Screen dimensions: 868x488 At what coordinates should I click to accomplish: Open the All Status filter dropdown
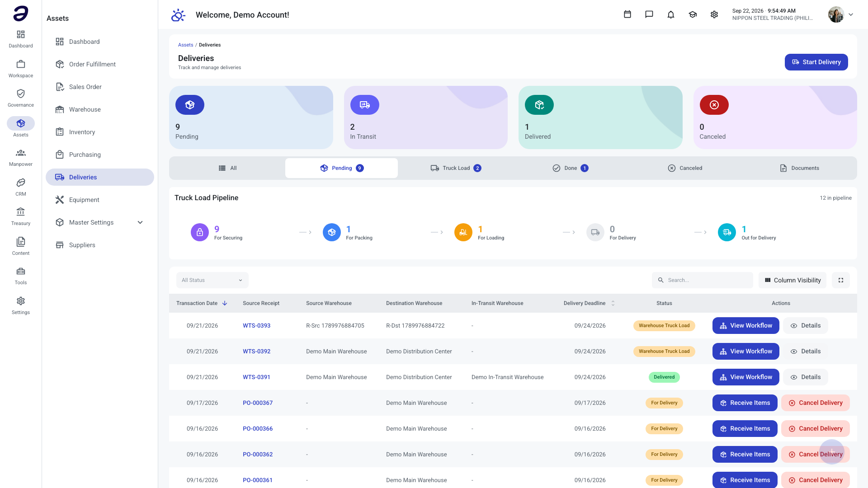212,280
